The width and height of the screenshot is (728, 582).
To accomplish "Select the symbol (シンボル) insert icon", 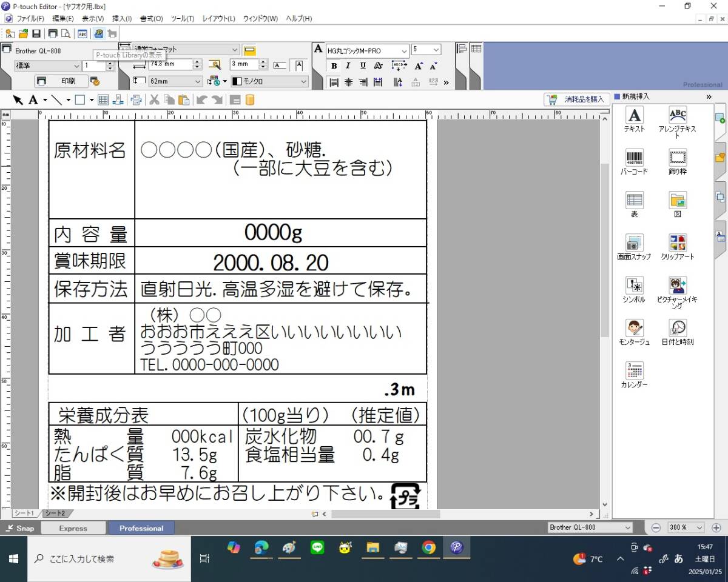I will [634, 286].
